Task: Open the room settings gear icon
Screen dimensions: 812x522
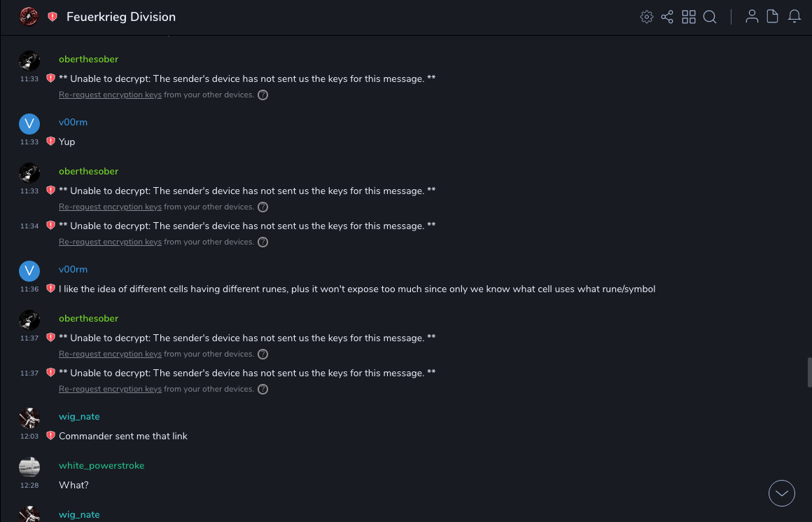Action: (x=647, y=17)
